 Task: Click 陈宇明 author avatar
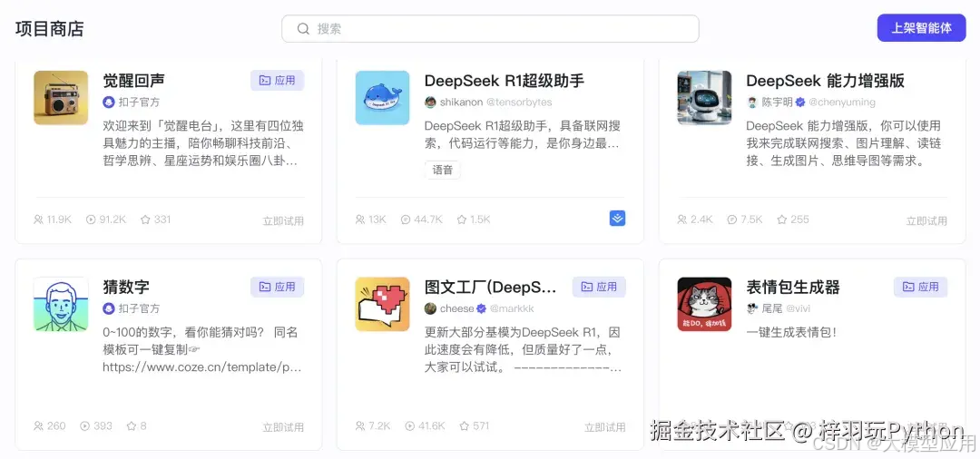click(752, 102)
